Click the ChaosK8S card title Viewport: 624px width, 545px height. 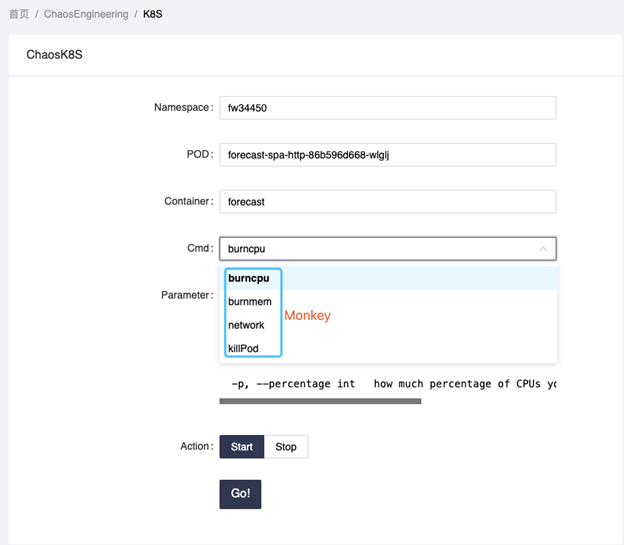click(54, 54)
